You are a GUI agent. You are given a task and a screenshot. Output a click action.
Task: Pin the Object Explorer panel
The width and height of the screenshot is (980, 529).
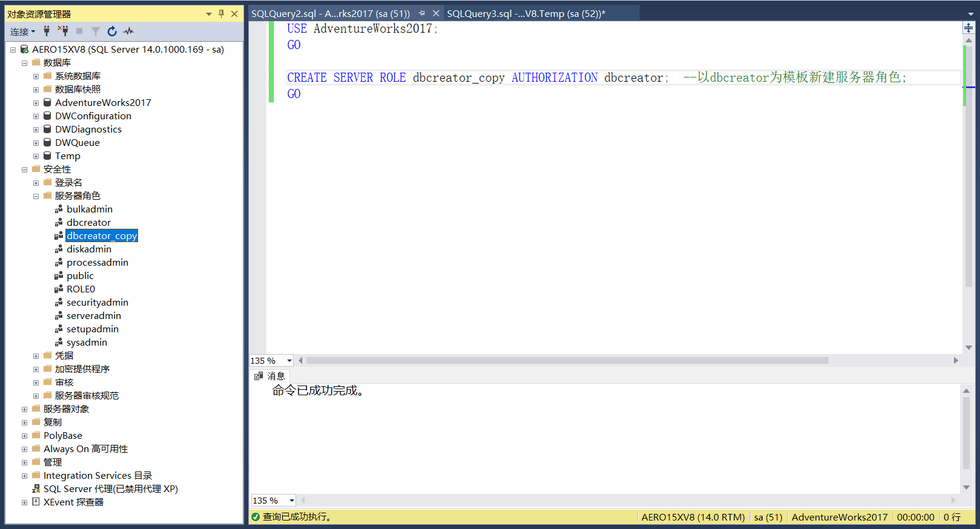click(x=222, y=13)
